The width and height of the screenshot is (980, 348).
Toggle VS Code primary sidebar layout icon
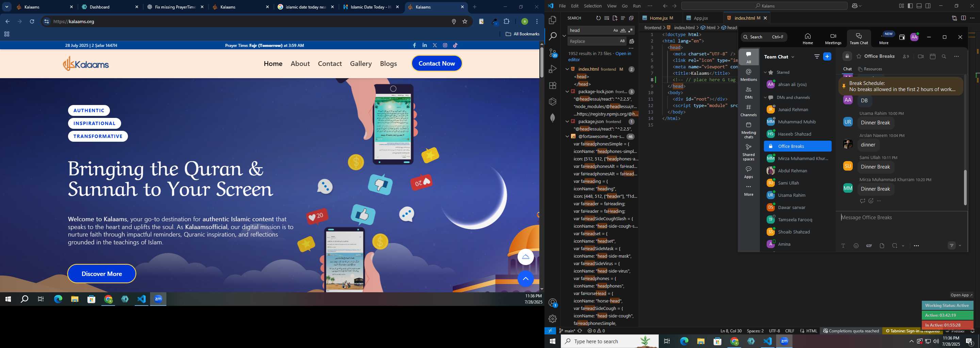[x=910, y=6]
